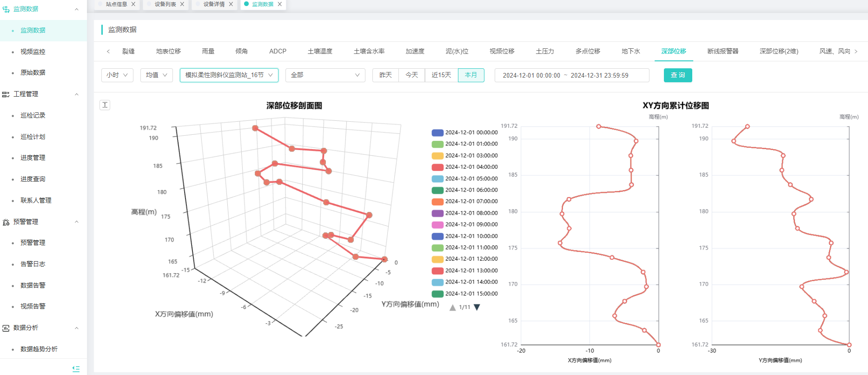Open the monitoring station selection dropdown
868x375 pixels.
click(229, 75)
